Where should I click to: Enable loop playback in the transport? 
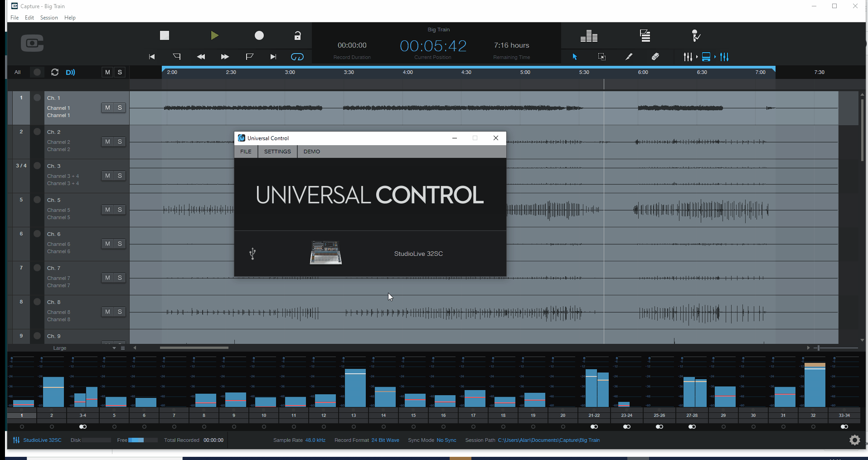coord(298,57)
